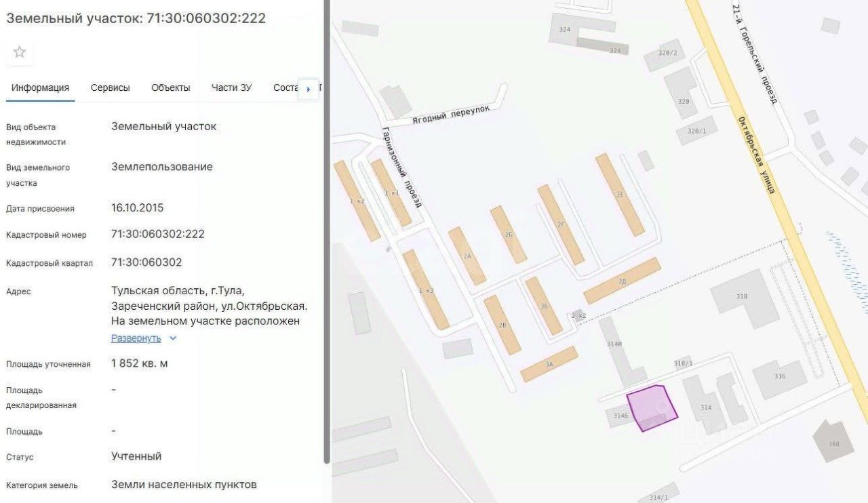Select the cadastral number value 71:30:060302:222
Image resolution: width=868 pixels, height=503 pixels.
click(158, 234)
